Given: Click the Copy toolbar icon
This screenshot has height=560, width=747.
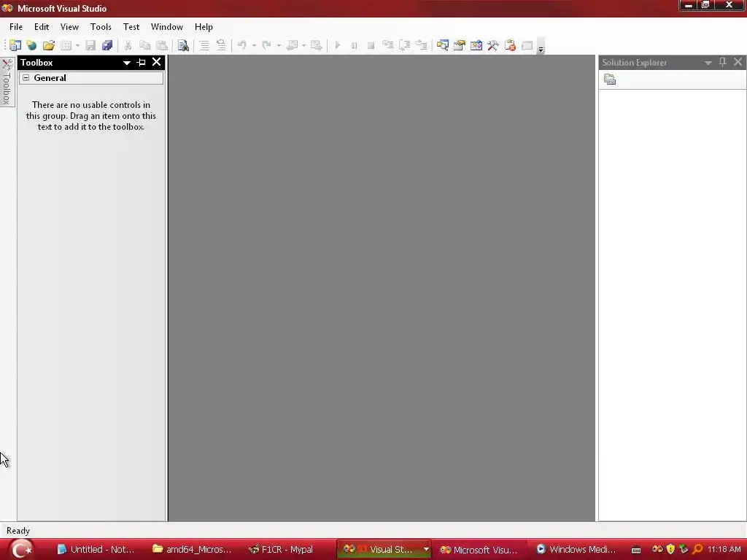Looking at the screenshot, I should click(x=145, y=45).
